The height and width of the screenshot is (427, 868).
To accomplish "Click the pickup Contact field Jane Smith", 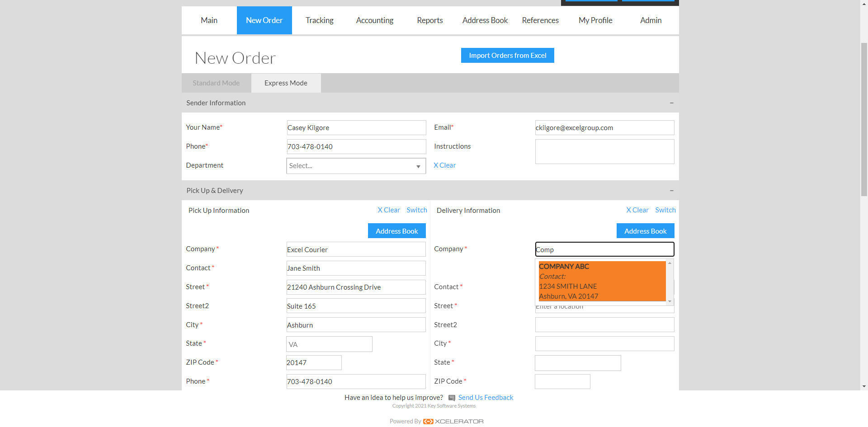I will (356, 268).
